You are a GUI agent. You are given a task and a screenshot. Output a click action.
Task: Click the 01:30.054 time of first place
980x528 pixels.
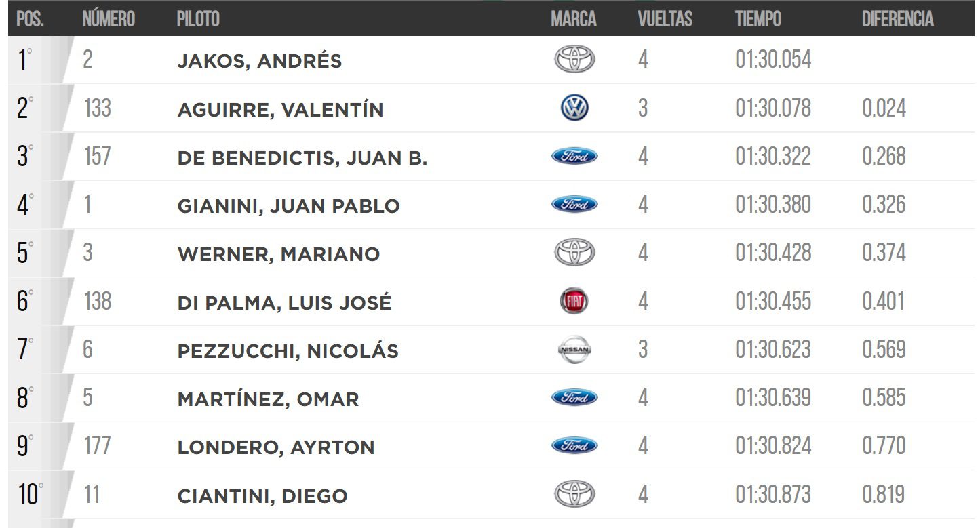pos(772,60)
